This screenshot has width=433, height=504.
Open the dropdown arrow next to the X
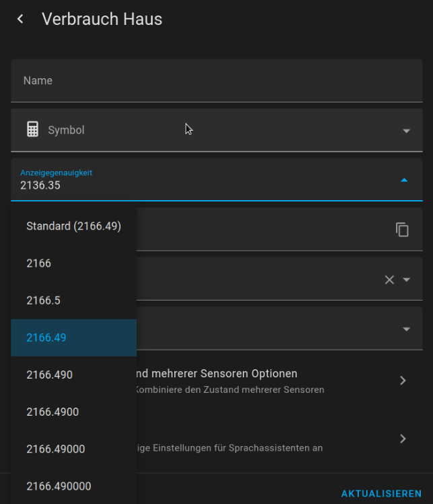(x=407, y=280)
